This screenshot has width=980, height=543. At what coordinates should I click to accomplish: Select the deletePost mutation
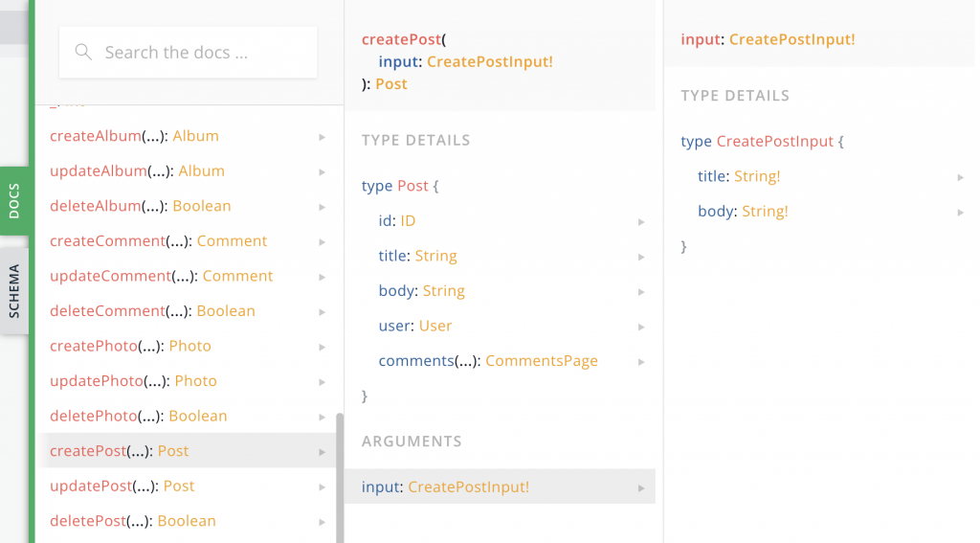point(87,521)
